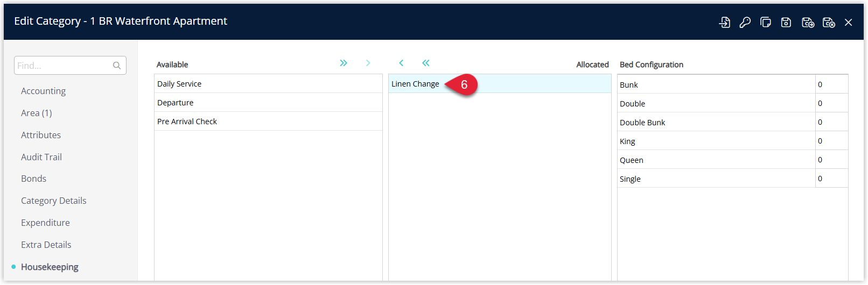Move selected task back to Available
868x285 pixels.
(x=401, y=63)
